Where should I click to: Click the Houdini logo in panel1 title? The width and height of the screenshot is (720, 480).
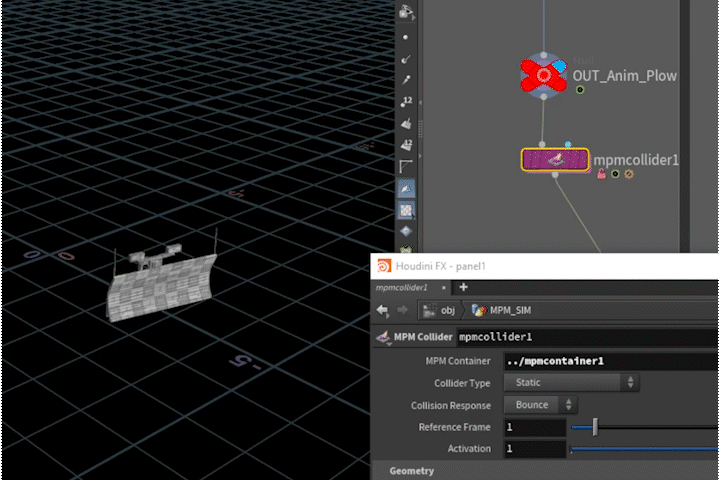point(384,266)
